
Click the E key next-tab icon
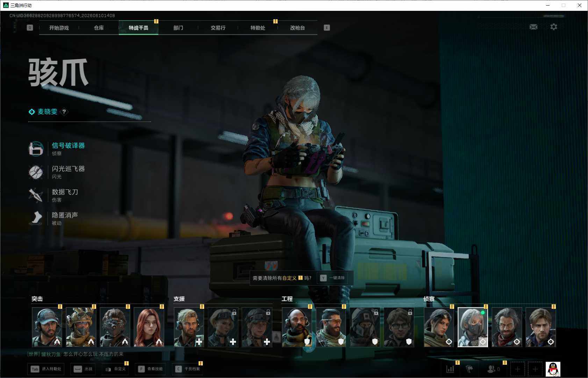(x=327, y=28)
